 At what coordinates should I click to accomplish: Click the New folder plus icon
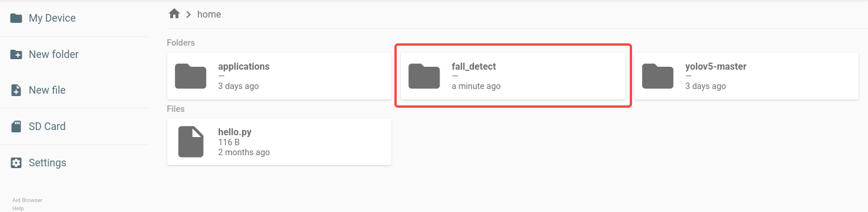(x=16, y=54)
